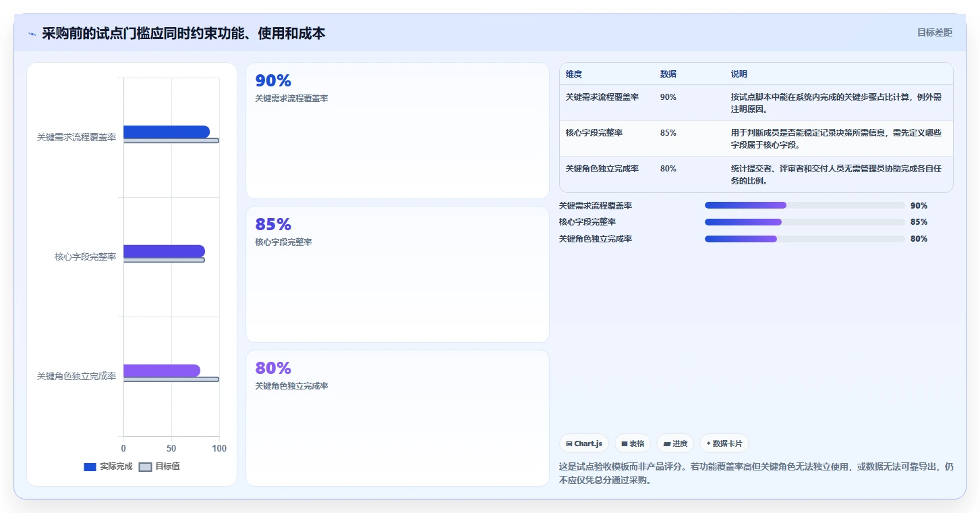Click the 核心字段完整率 caption in the 85% card
This screenshot has width=980, height=513.
point(283,242)
